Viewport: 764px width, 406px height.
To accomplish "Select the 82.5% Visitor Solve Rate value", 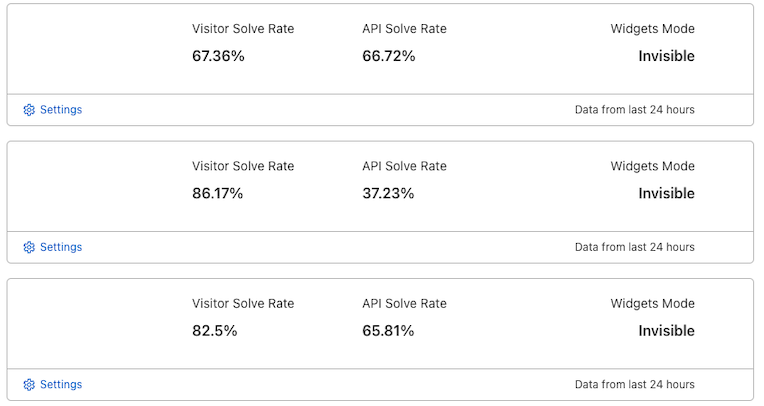I will click(x=215, y=331).
